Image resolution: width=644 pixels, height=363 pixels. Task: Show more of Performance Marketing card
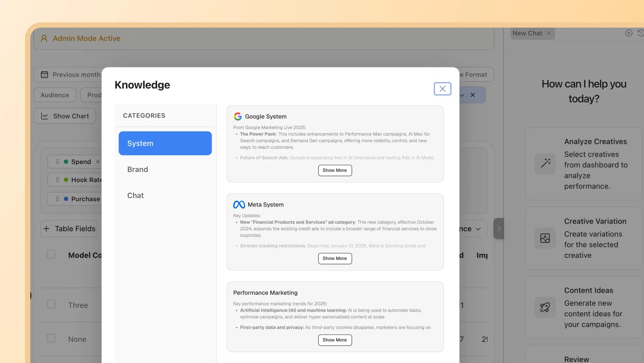click(335, 340)
